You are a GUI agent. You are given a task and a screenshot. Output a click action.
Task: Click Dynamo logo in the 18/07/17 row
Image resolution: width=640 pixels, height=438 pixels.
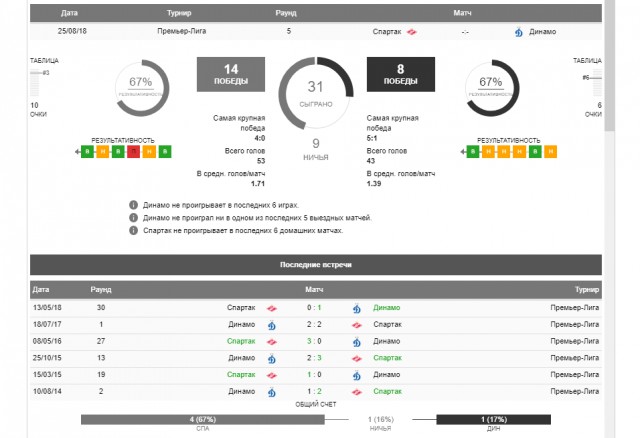(272, 325)
